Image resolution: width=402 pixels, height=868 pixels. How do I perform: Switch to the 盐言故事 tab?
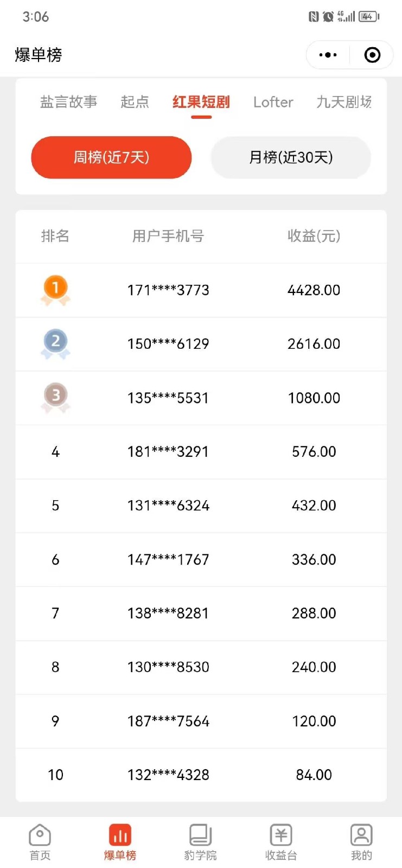pyautogui.click(x=69, y=102)
